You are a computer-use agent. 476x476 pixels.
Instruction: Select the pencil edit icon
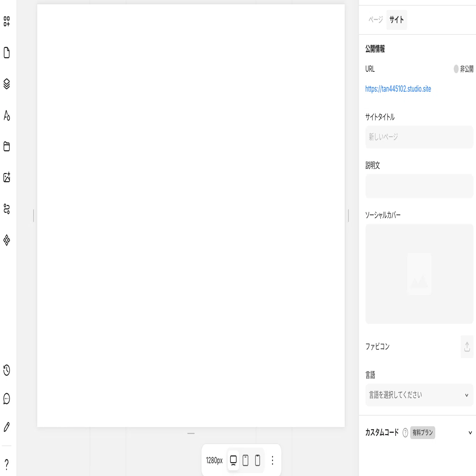pos(7,427)
